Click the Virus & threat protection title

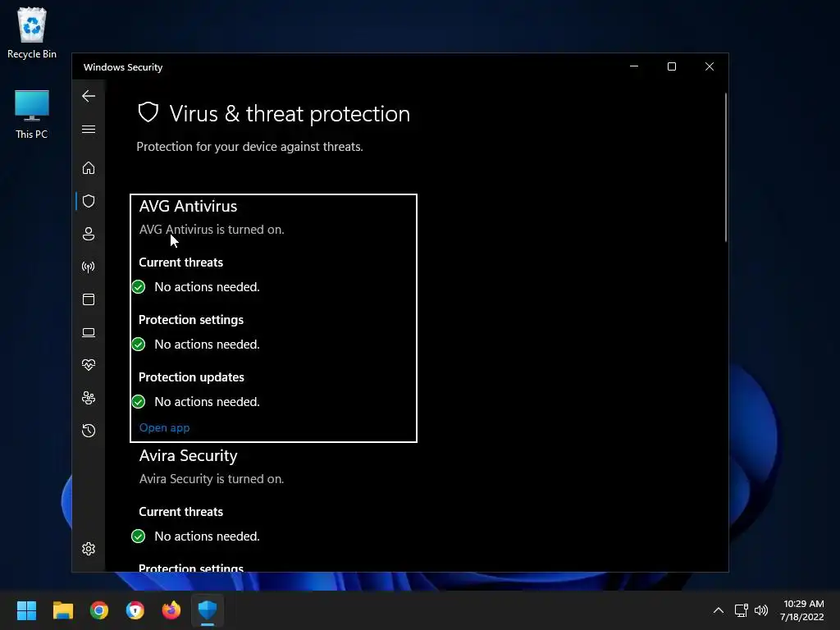290,114
